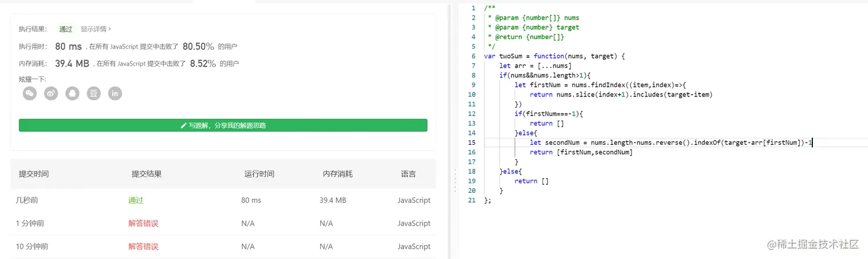Click the panel divider drag handle dots
The image size is (868, 259).
pos(455,181)
